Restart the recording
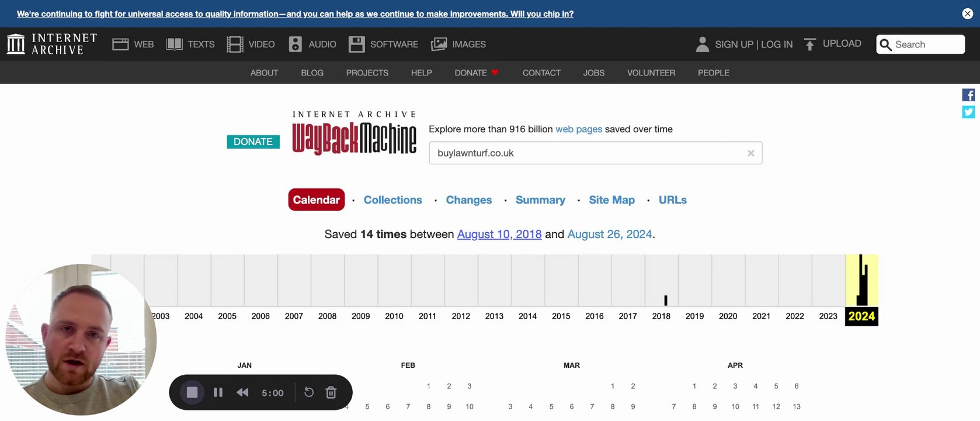Screen dimensions: 980x421 (x=309, y=392)
